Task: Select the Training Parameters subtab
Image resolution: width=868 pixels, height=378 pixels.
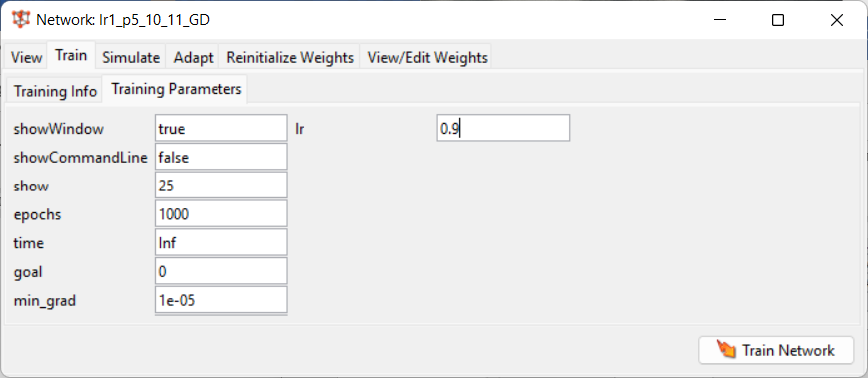Action: coord(176,89)
